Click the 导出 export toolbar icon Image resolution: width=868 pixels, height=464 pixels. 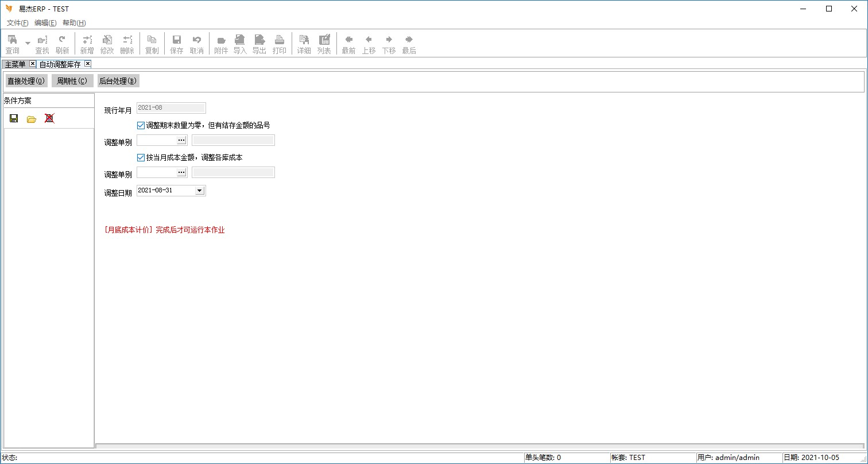pos(259,44)
